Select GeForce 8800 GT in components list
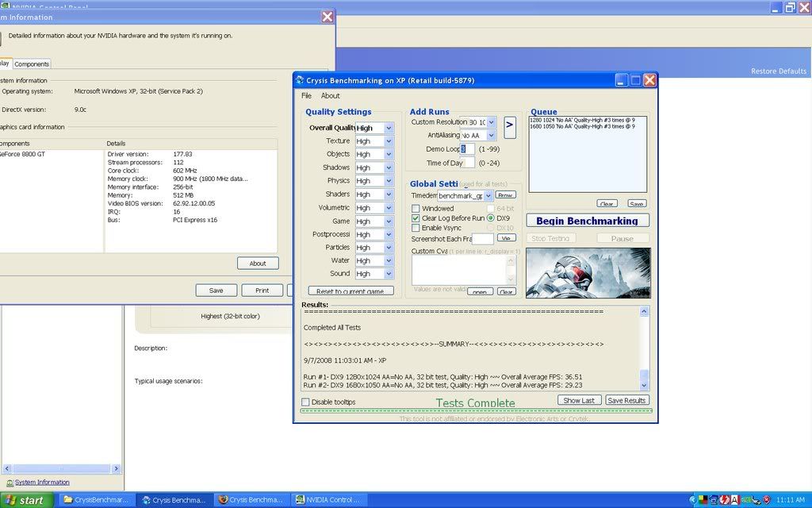 [x=22, y=155]
